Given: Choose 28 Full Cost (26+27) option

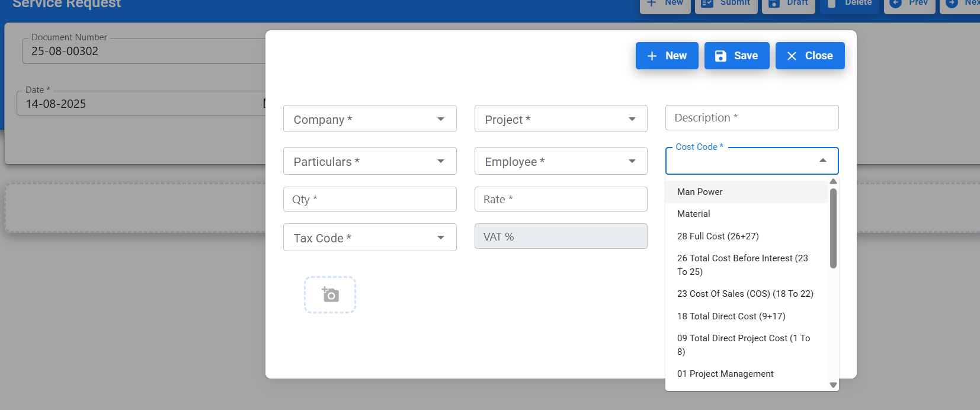Looking at the screenshot, I should [x=718, y=236].
